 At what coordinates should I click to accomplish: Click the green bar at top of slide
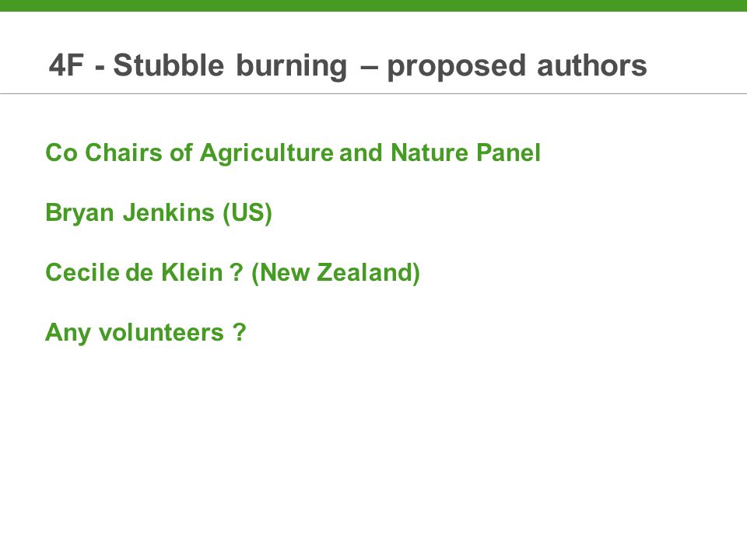click(373, 5)
